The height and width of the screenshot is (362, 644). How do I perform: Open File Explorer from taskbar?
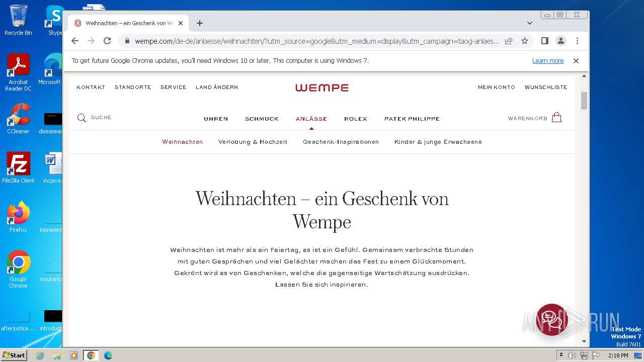pyautogui.click(x=57, y=355)
